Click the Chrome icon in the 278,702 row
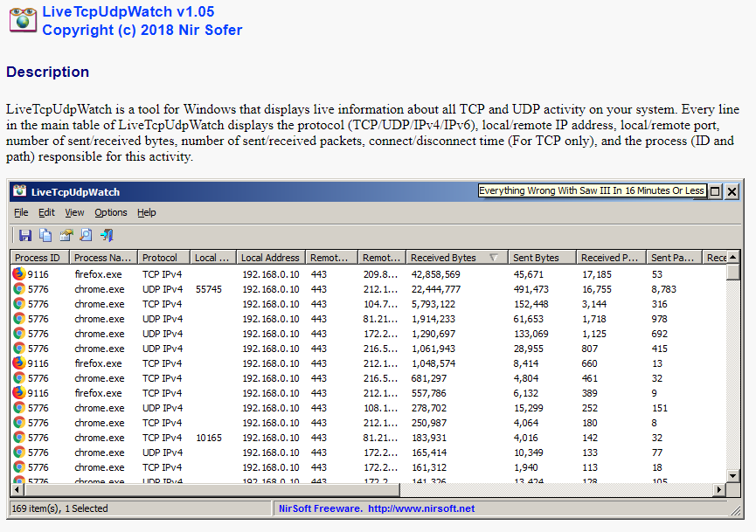 click(19, 408)
